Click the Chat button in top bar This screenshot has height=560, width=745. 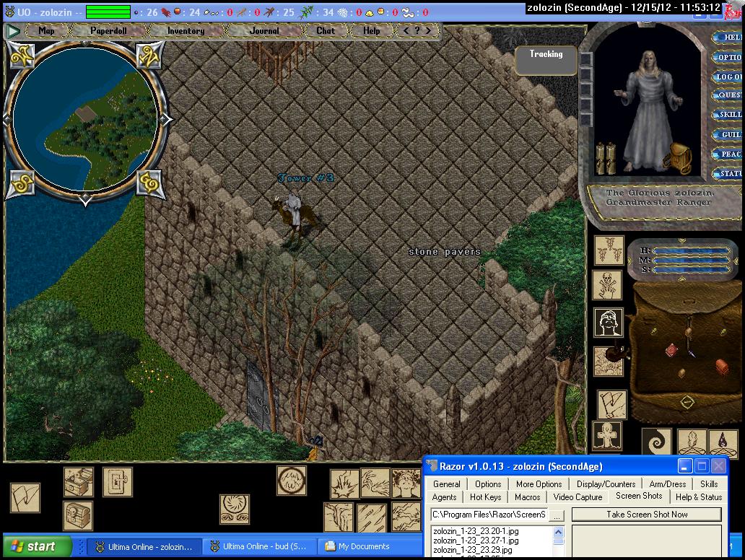click(x=326, y=31)
